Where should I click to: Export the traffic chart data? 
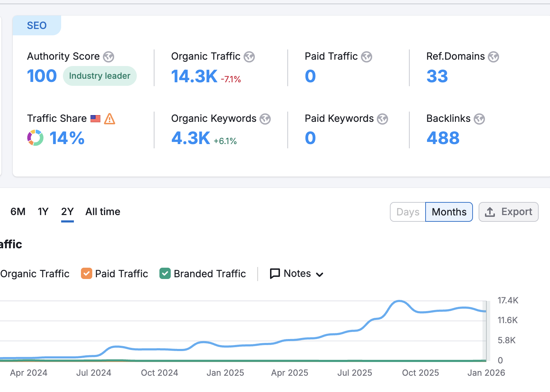(508, 212)
